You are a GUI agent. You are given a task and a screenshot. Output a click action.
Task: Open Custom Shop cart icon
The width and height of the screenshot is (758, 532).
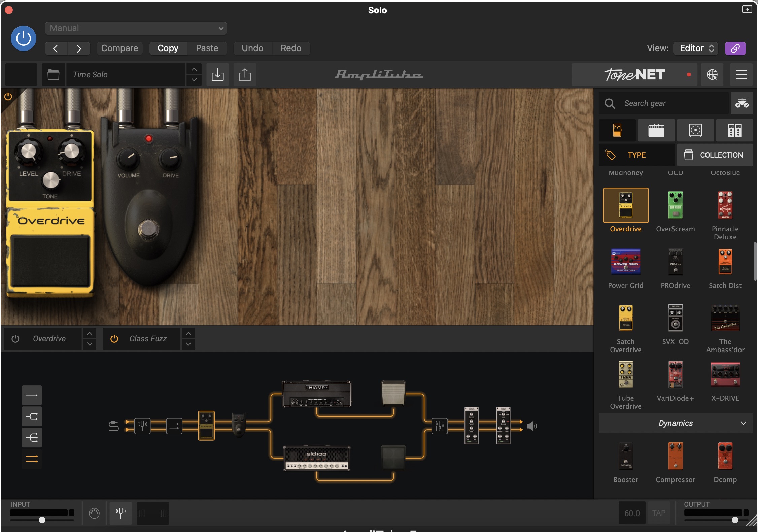(x=742, y=103)
